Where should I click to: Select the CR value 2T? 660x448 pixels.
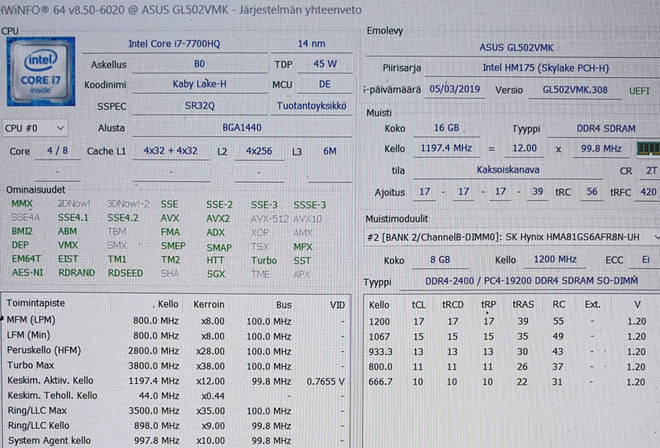point(651,171)
